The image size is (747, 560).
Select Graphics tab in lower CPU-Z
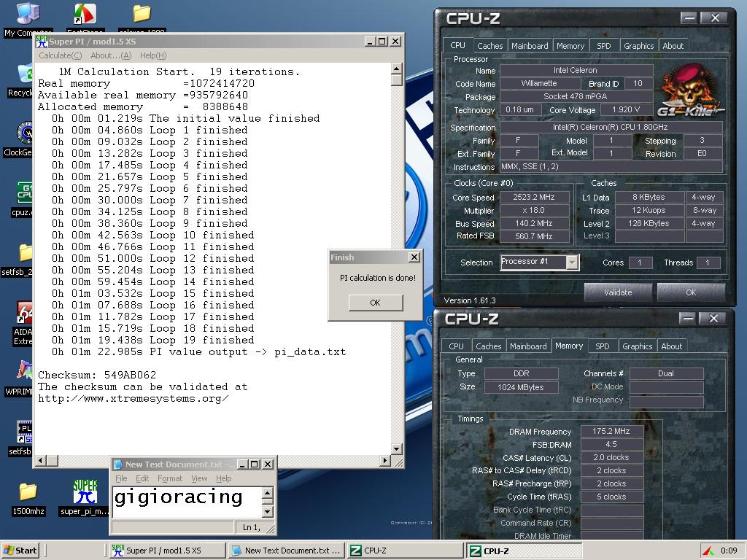point(637,346)
